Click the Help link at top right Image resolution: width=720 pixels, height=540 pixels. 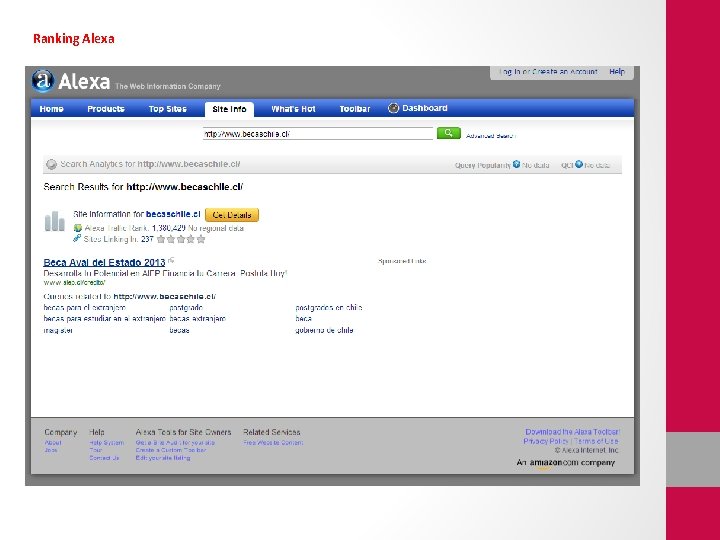point(617,72)
